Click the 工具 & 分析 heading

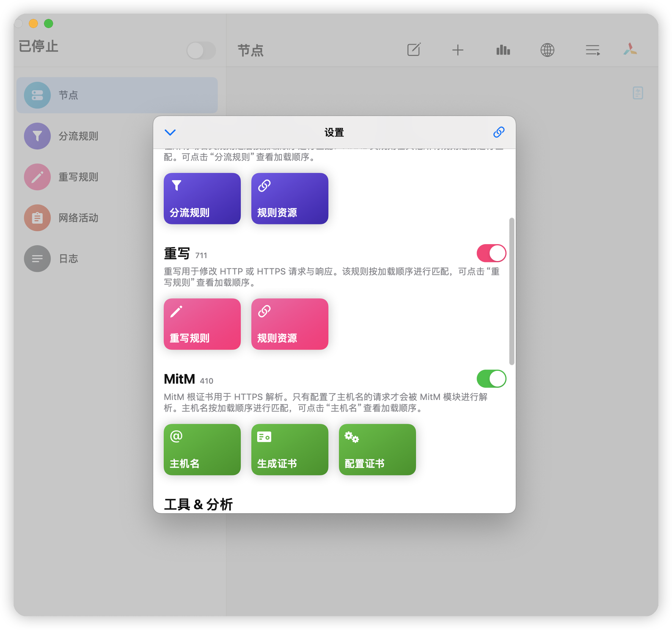tap(198, 504)
